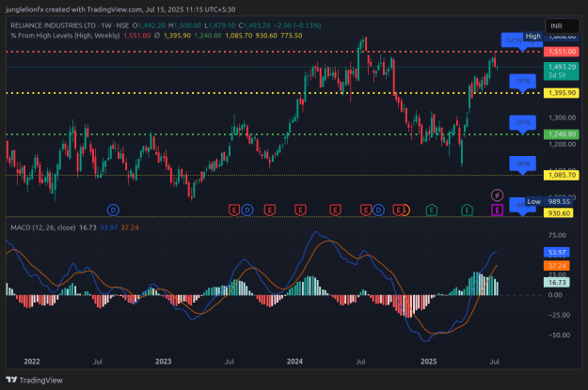Click the blue -30% level callout
Screen dimensions: 588x390
pyautogui.click(x=522, y=164)
